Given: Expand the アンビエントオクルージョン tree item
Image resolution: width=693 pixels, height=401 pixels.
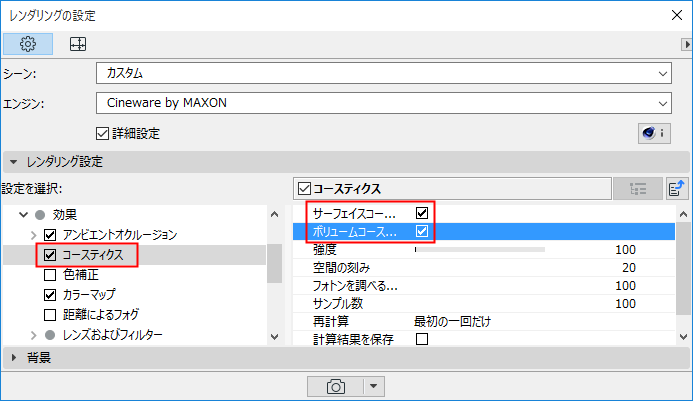Looking at the screenshot, I should click(34, 235).
